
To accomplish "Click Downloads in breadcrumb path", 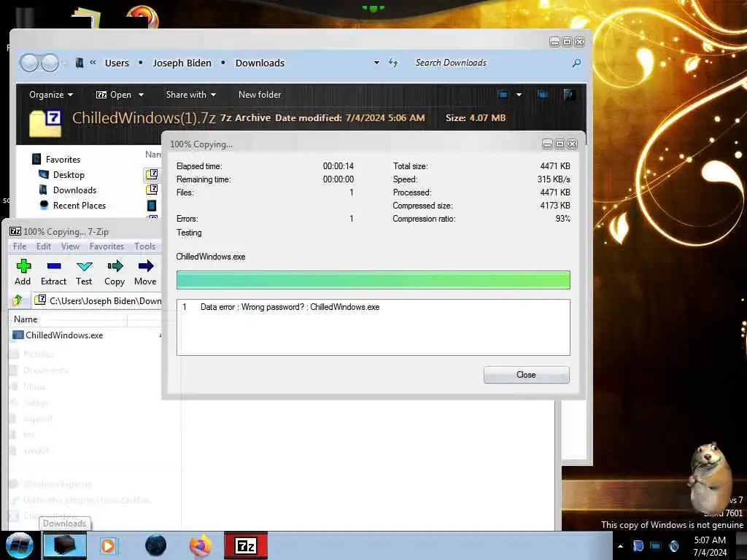I will tap(260, 63).
